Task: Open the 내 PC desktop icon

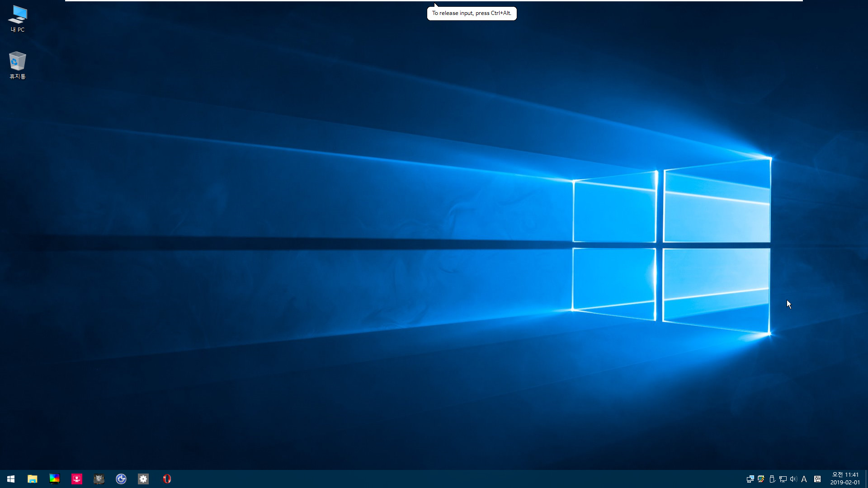Action: coord(18,19)
